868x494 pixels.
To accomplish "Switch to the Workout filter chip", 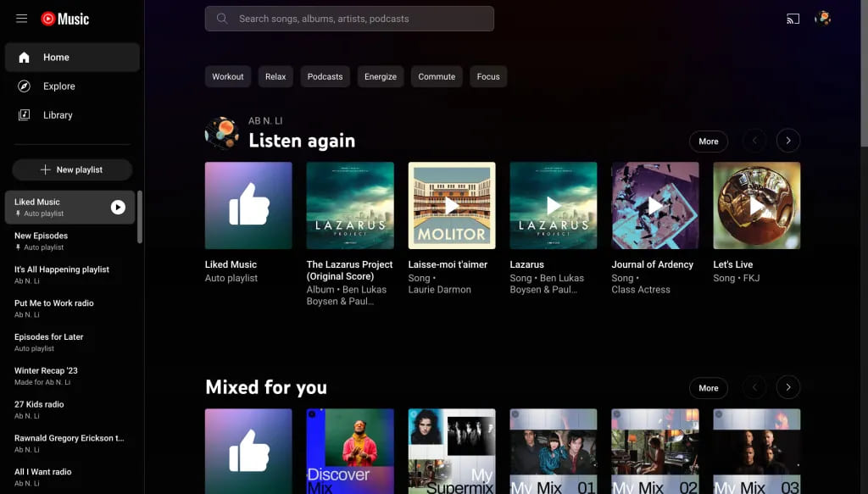I will (227, 76).
